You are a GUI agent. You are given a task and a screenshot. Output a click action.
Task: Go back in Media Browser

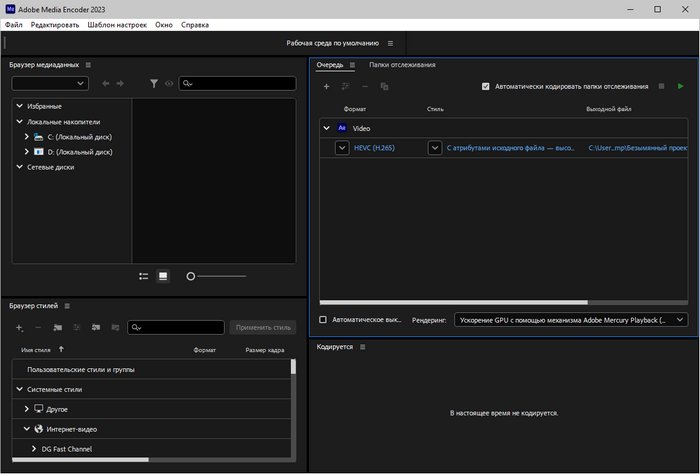click(105, 83)
